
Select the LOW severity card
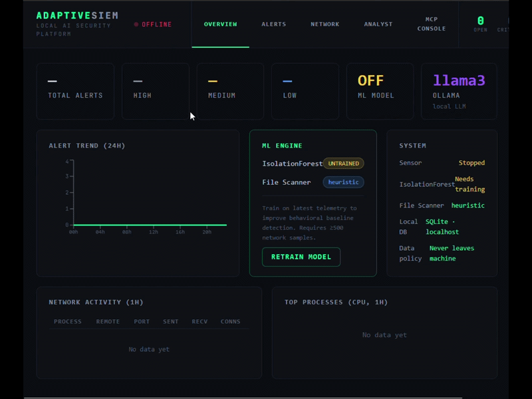click(305, 90)
